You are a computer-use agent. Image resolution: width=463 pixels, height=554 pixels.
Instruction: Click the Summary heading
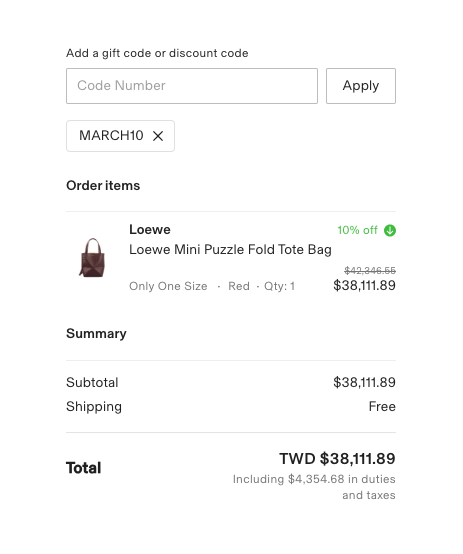point(96,334)
